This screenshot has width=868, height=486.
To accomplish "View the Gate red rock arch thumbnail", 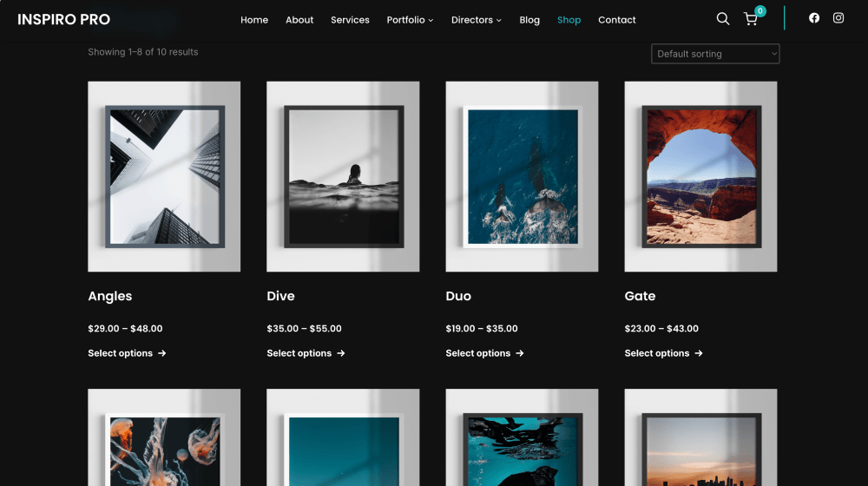I will (700, 176).
